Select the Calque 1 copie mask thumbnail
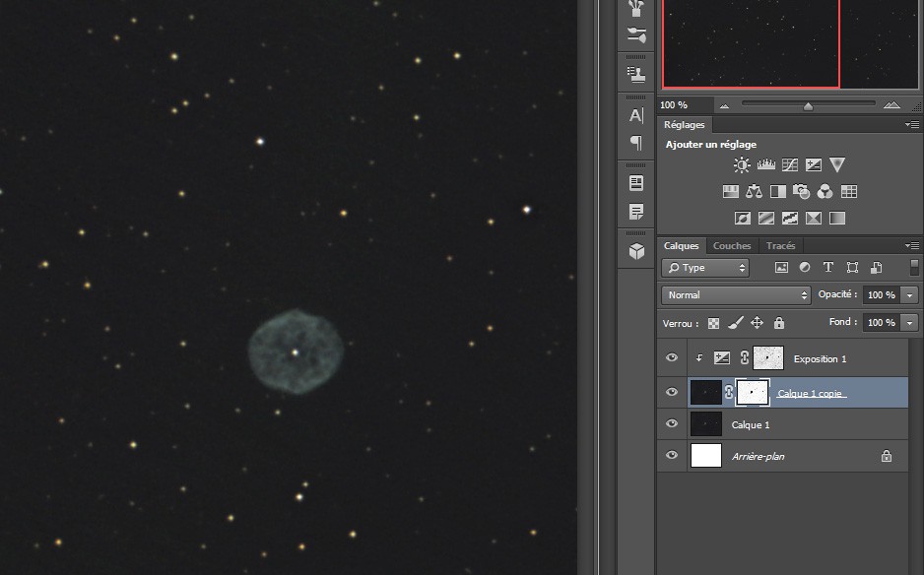Screen dimensions: 924x575 (x=751, y=393)
